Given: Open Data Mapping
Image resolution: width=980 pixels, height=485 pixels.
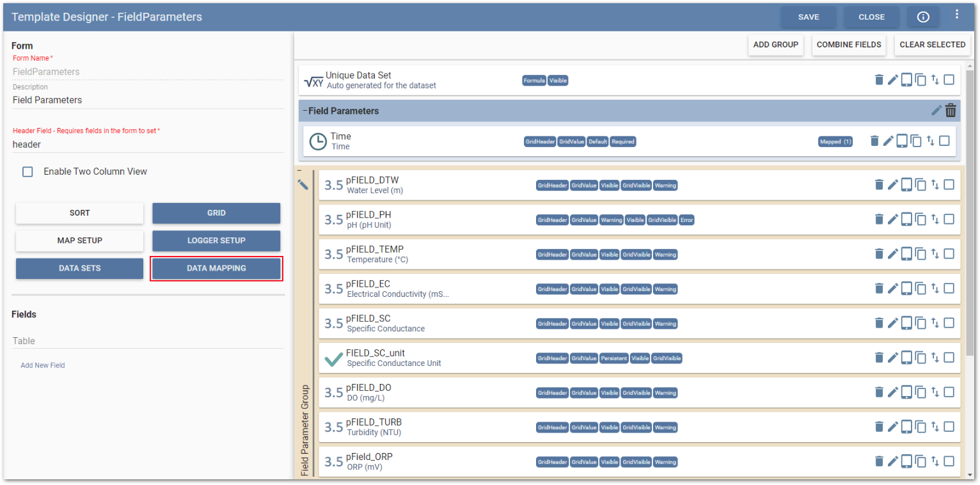Looking at the screenshot, I should [x=216, y=268].
